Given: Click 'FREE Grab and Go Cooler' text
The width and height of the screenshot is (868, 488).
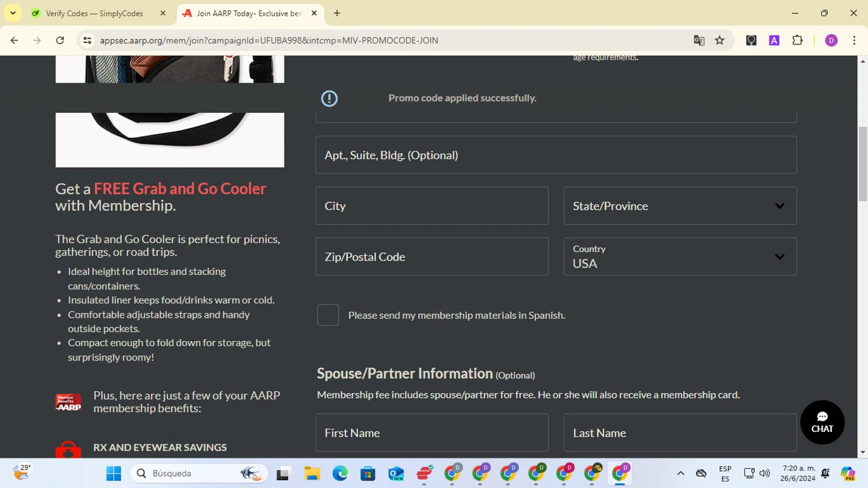Looking at the screenshot, I should [x=180, y=189].
